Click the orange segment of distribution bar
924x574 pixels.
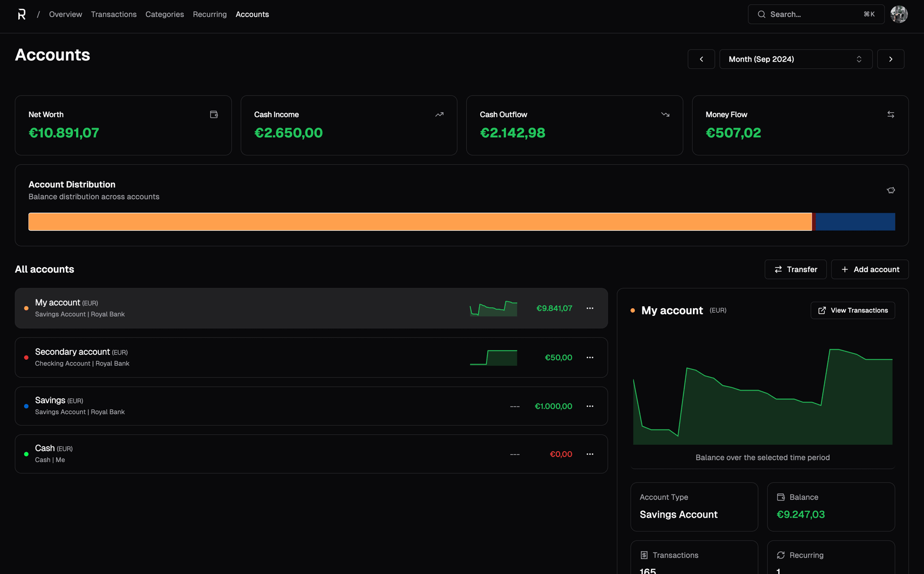tap(420, 222)
